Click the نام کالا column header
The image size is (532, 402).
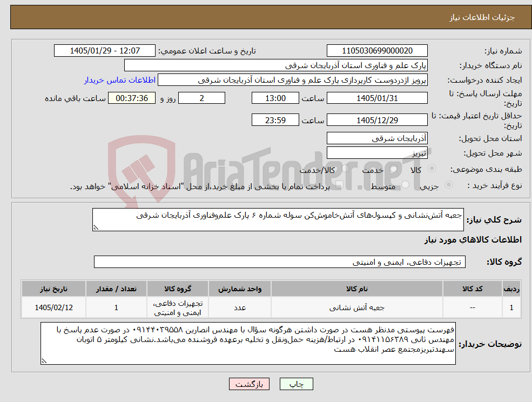click(x=356, y=289)
